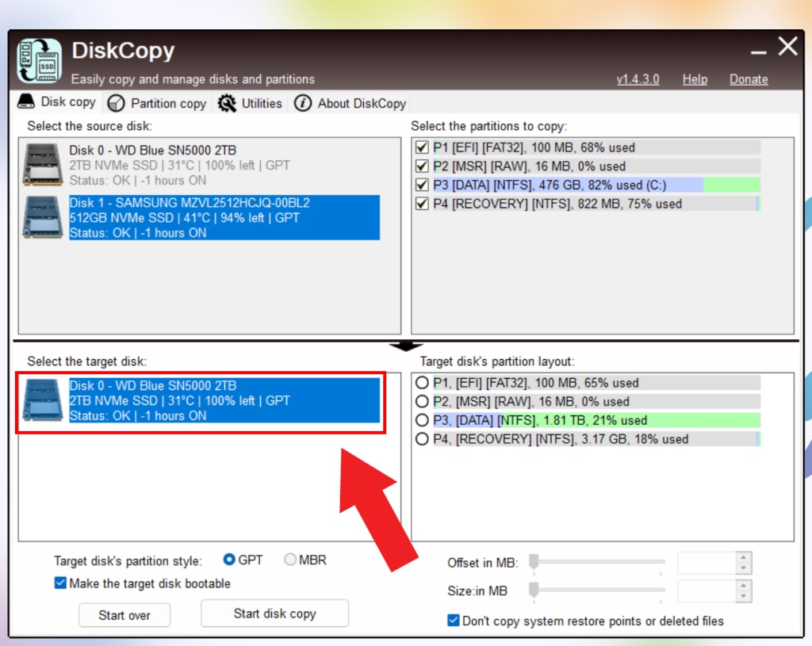The width and height of the screenshot is (812, 646).
Task: Increase the Size in MB spinner value
Action: (744, 586)
